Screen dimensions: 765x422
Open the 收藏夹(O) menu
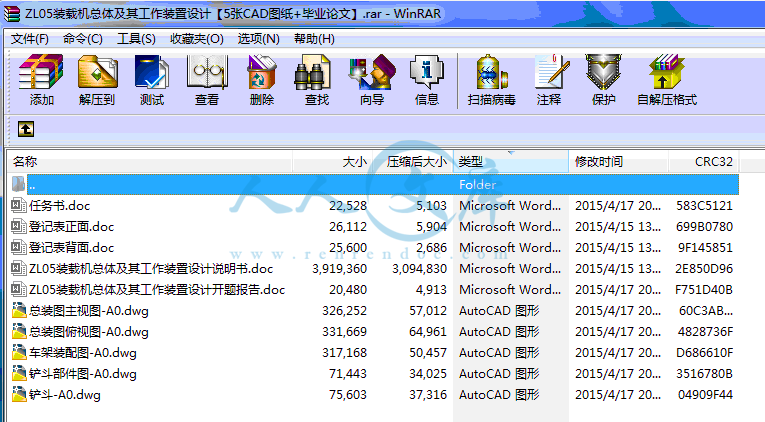[197, 39]
